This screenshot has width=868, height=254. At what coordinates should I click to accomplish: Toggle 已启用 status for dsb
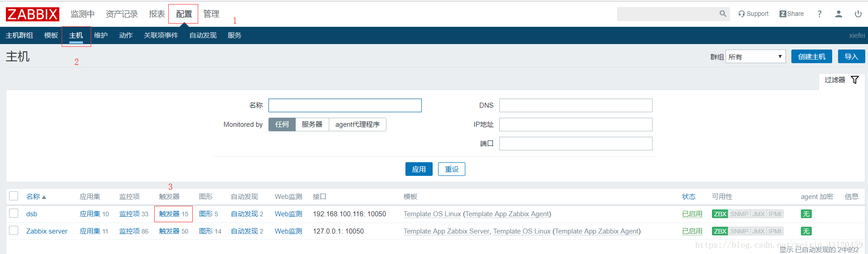click(x=692, y=214)
